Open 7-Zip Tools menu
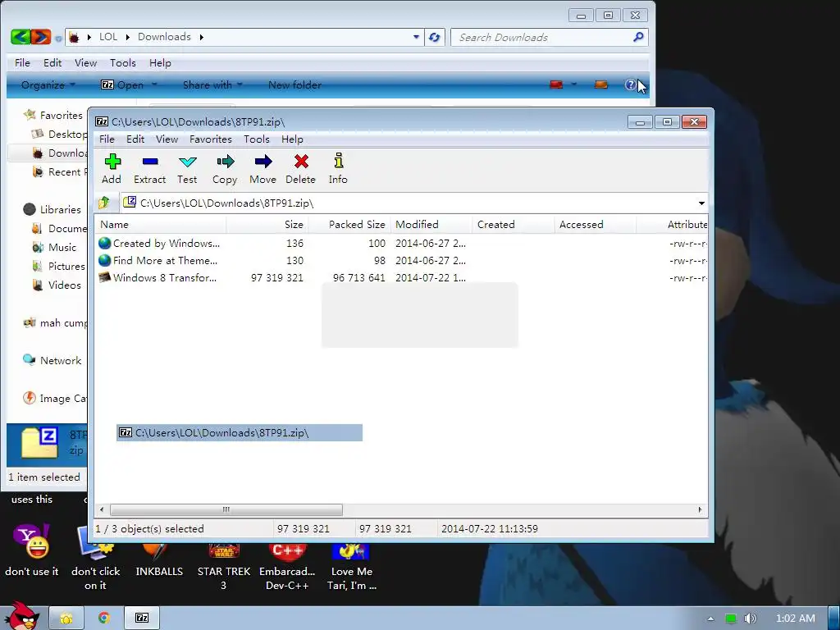The width and height of the screenshot is (840, 630). (x=257, y=139)
